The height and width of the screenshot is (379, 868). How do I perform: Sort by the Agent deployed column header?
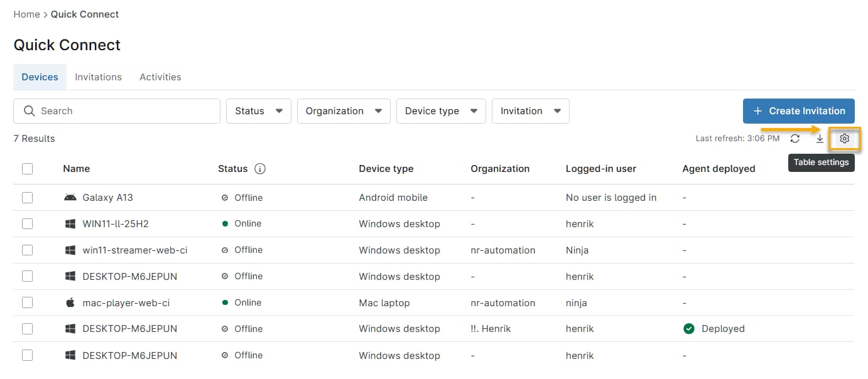coord(719,169)
